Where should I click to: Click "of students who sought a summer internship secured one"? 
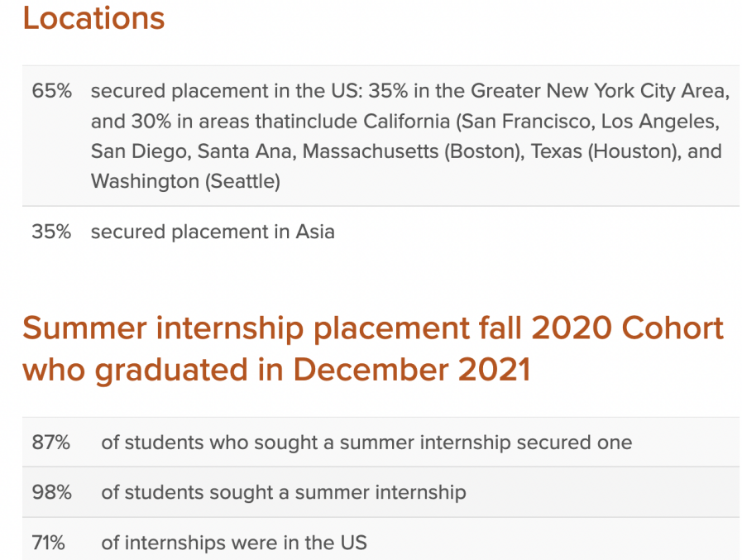click(366, 443)
